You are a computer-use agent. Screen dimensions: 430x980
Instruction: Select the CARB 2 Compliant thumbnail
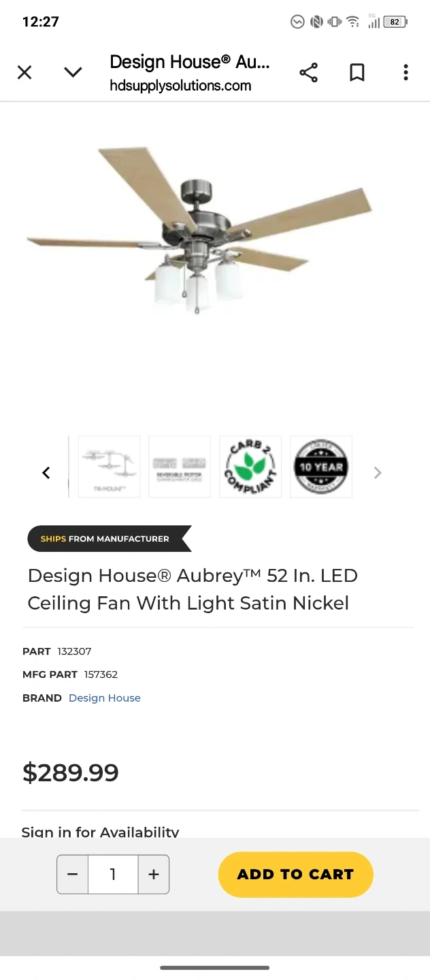250,467
